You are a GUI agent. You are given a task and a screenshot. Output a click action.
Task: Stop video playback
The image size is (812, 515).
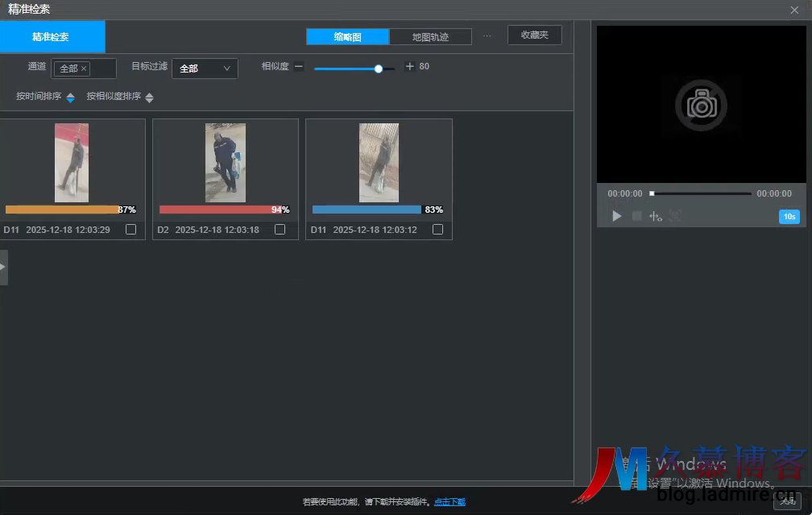click(636, 216)
